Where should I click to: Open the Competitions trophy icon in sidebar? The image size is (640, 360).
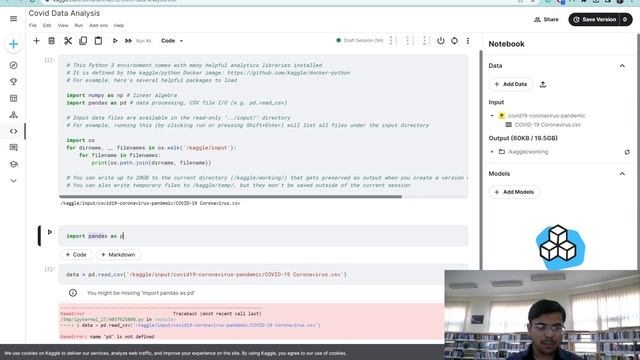[x=13, y=82]
